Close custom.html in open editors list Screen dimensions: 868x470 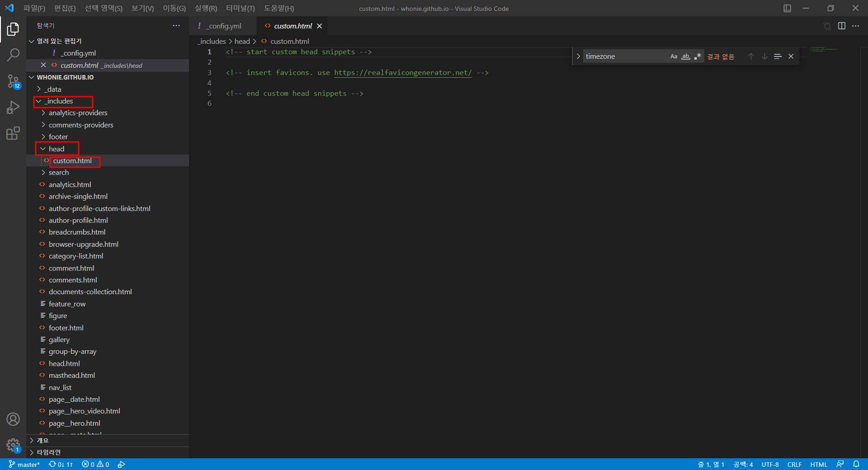tap(43, 65)
